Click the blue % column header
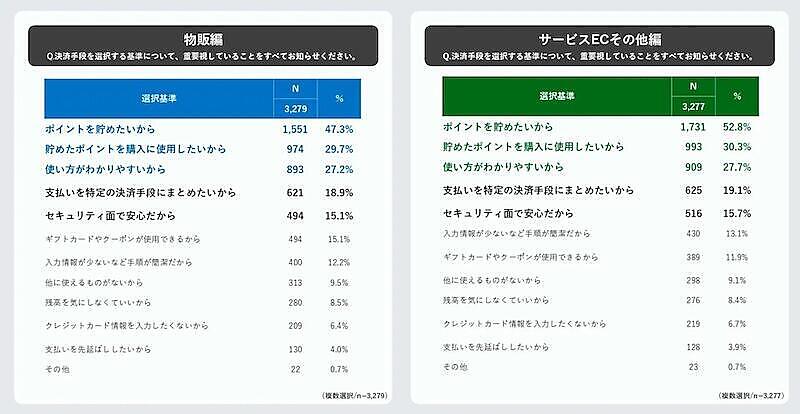 click(339, 100)
